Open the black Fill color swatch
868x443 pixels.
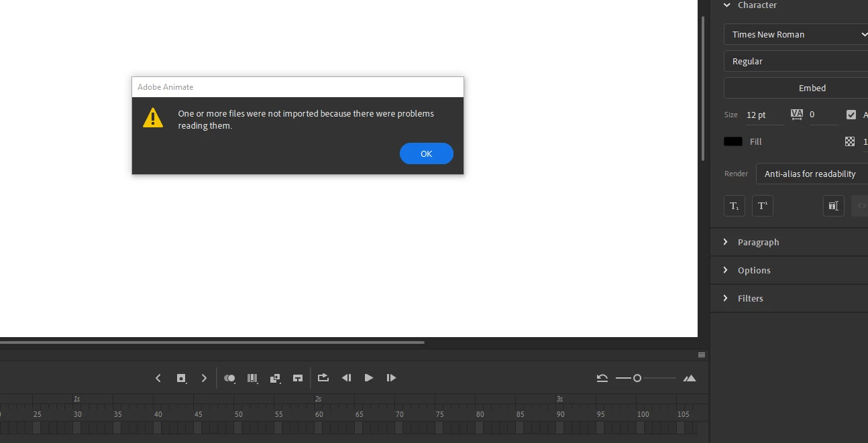(733, 141)
